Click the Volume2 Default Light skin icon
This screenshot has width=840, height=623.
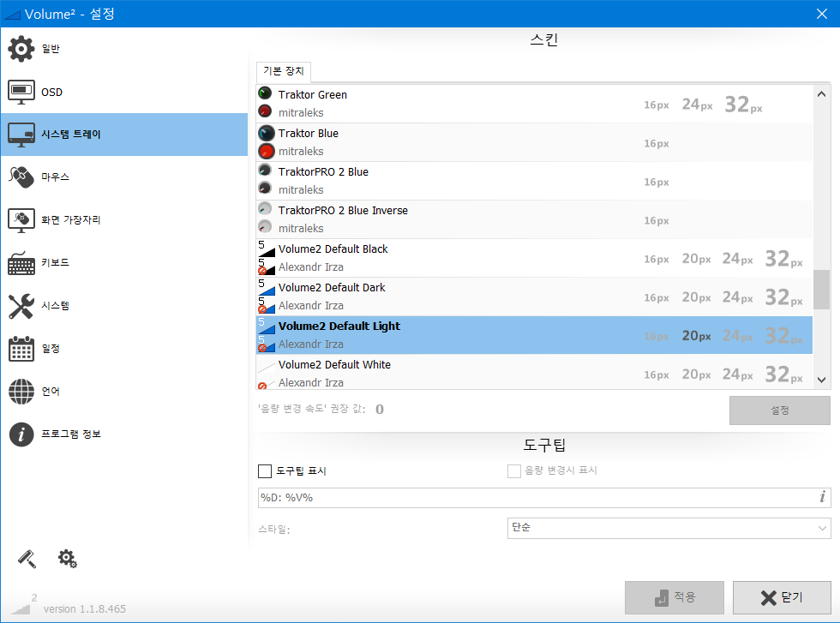tap(267, 335)
